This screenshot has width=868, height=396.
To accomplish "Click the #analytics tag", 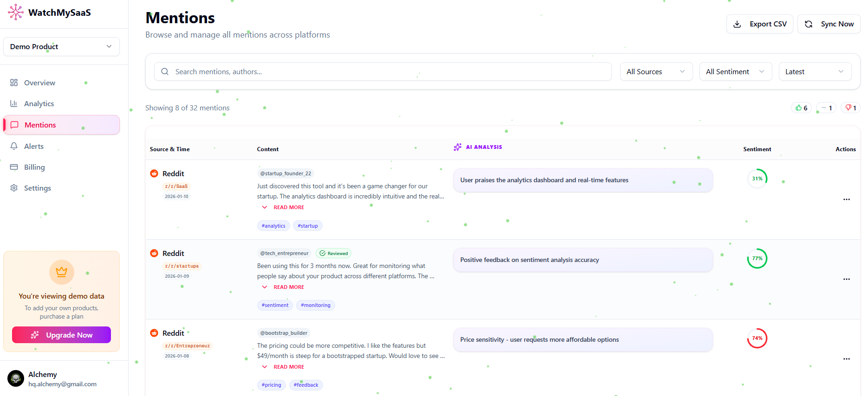I will click(x=273, y=226).
